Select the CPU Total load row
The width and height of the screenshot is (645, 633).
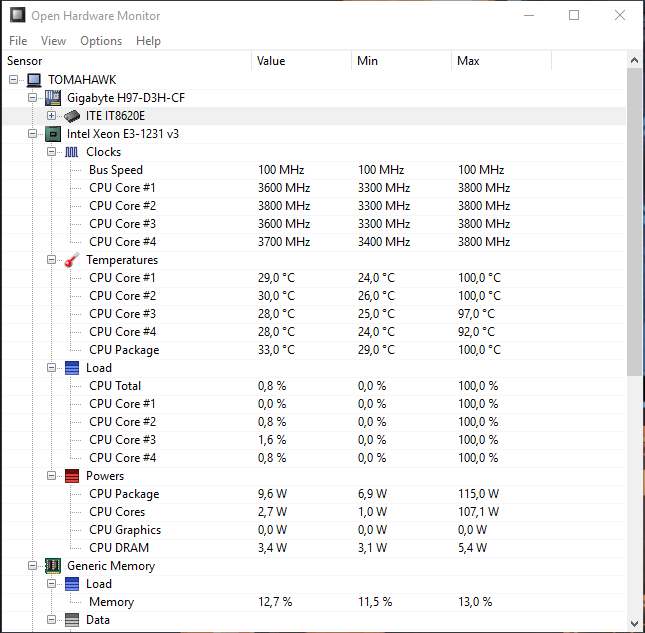point(315,386)
